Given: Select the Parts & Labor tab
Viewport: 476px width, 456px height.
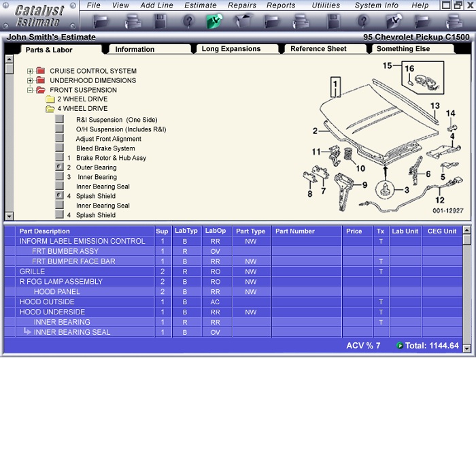Looking at the screenshot, I should tap(61, 50).
